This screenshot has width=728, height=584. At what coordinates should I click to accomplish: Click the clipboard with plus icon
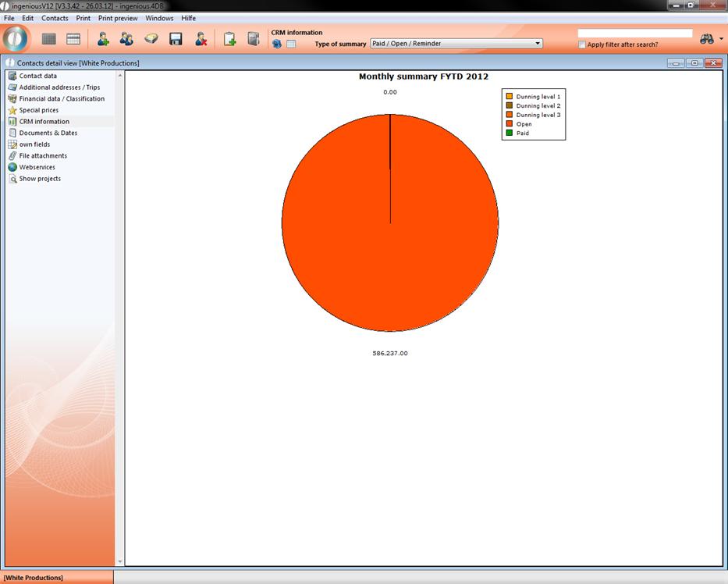click(x=229, y=39)
